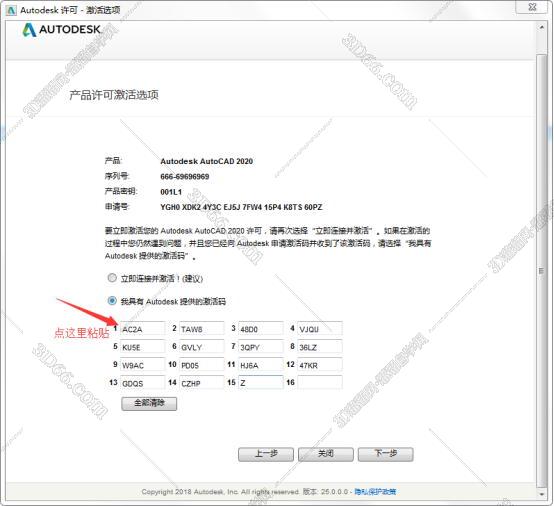Screen dimensions: 554x506
Task: Click activation code field 13 containing GDQS
Action: click(142, 383)
